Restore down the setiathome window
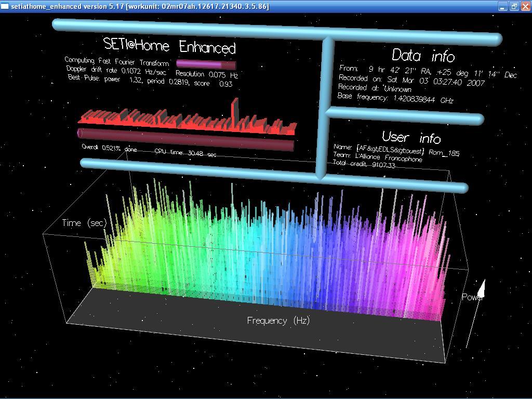This screenshot has height=399, width=532. click(x=514, y=6)
